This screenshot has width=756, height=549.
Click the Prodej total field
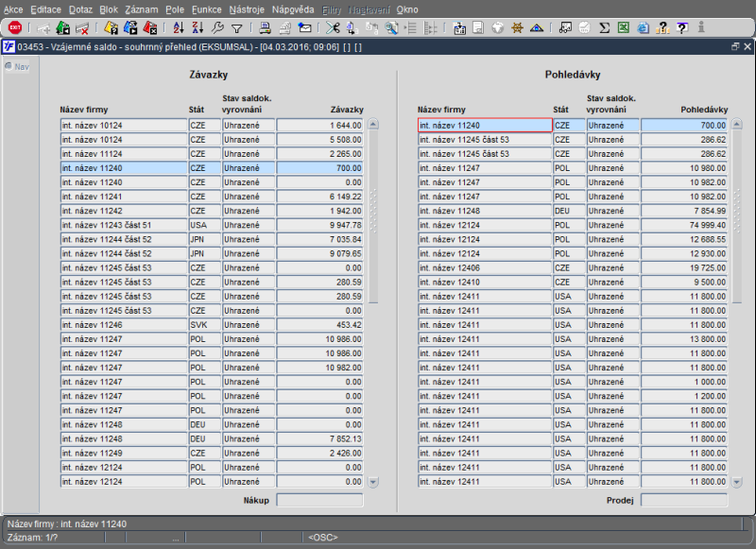tap(684, 500)
